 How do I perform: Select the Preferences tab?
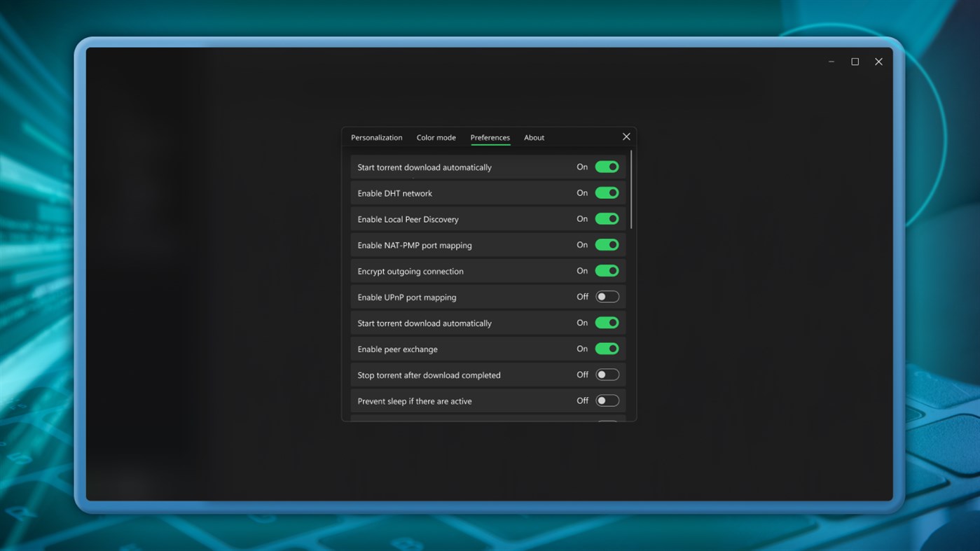coord(490,137)
